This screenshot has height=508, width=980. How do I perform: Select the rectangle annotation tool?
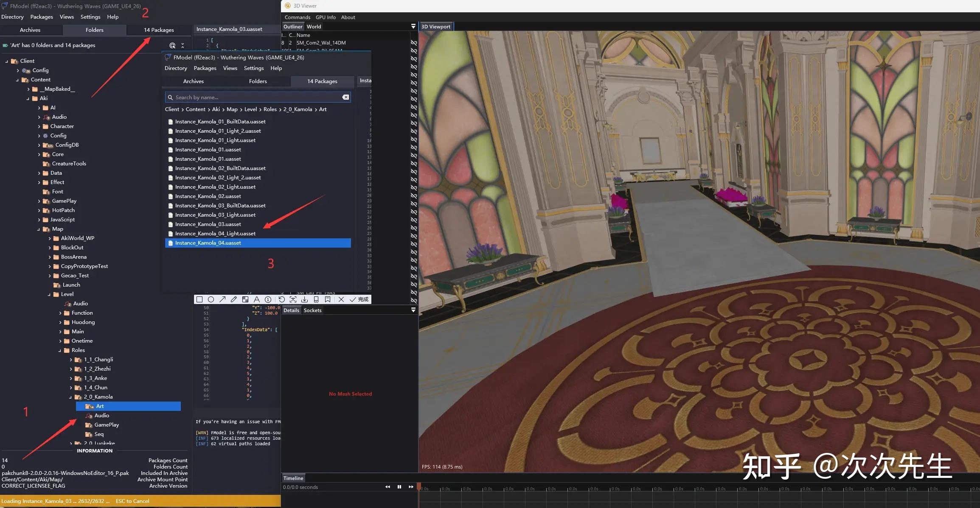tap(199, 299)
